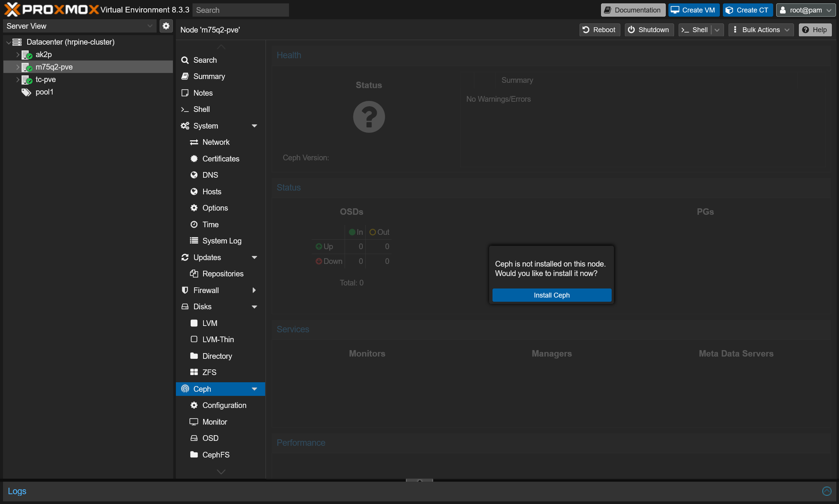The height and width of the screenshot is (504, 839).
Task: Click the Directory folder icon
Action: tap(194, 356)
